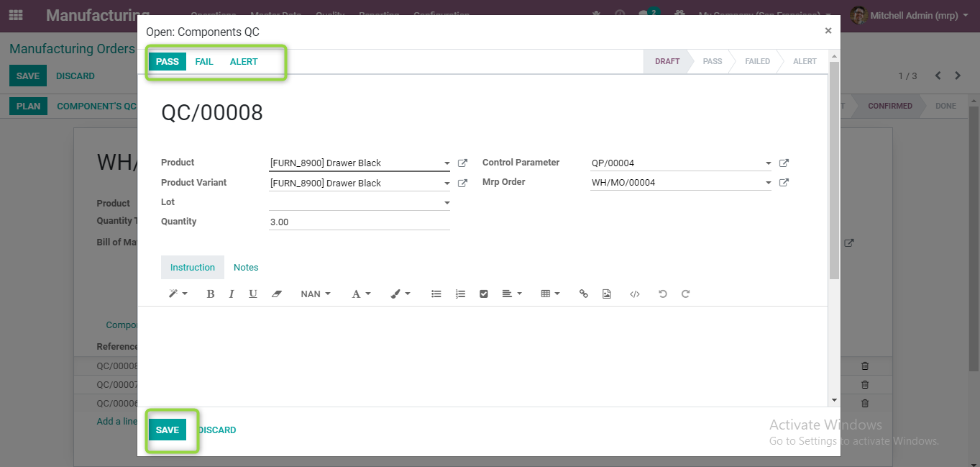Click the Manufacturing Orders breadcrumb link
This screenshot has width=980, height=467.
tap(72, 49)
